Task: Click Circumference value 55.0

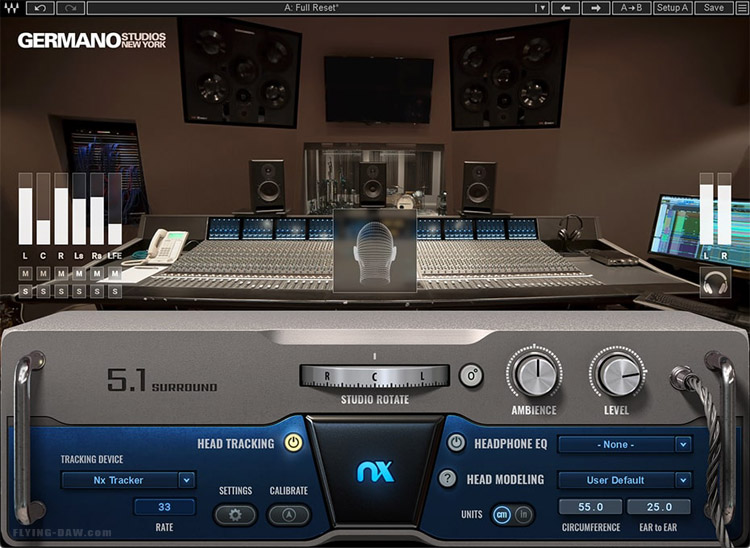Action: pos(591,507)
